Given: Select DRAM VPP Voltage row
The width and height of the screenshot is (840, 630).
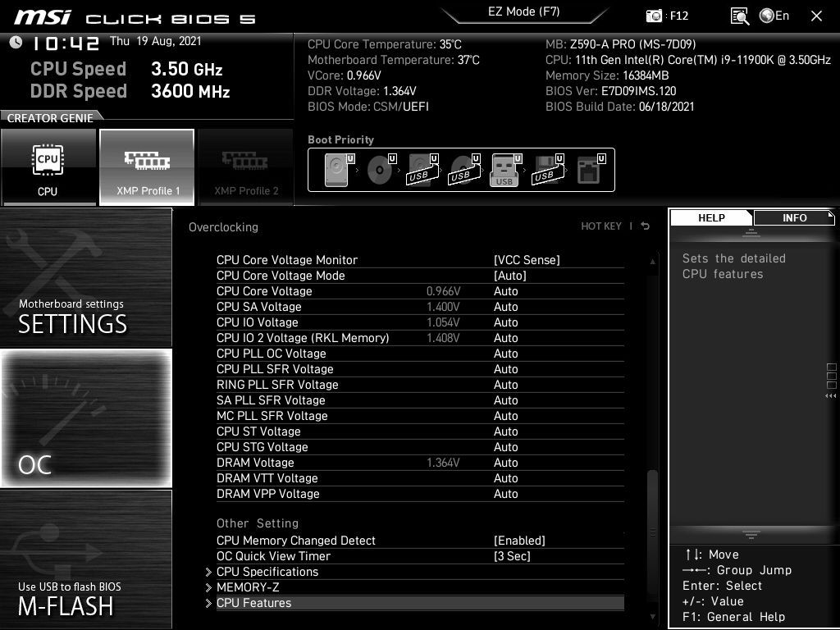Looking at the screenshot, I should click(x=420, y=493).
